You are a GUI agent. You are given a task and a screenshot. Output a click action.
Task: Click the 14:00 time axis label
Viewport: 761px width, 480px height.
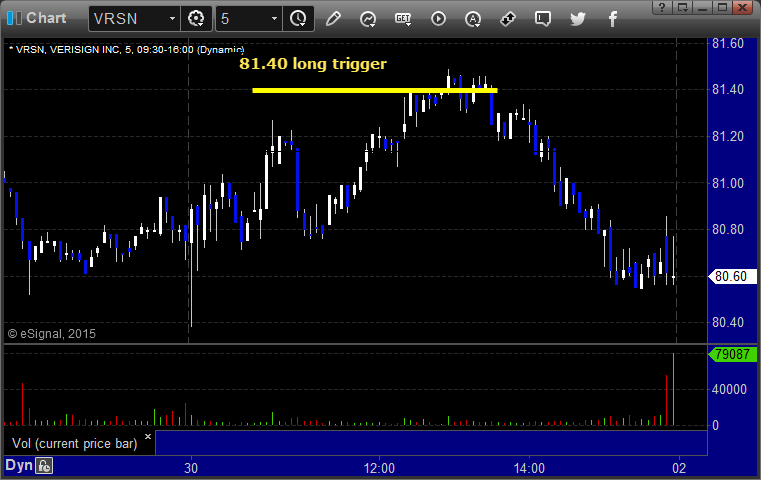[529, 468]
